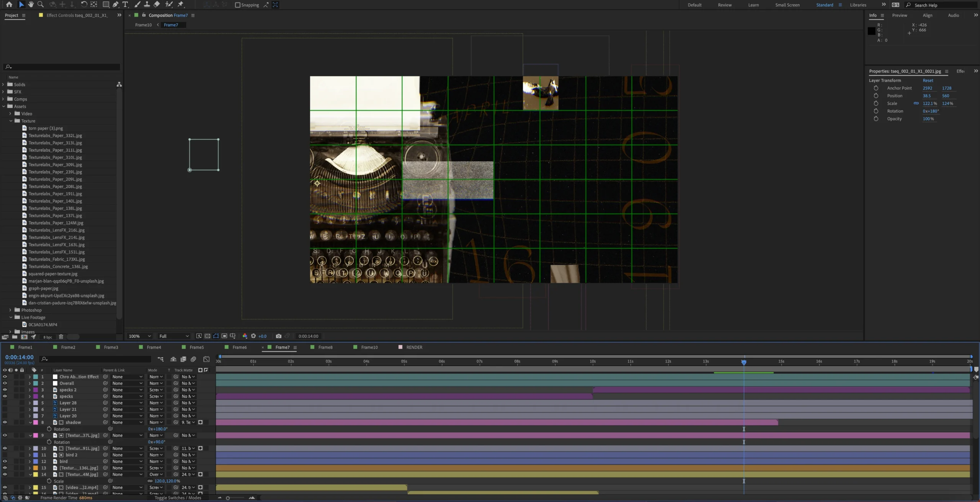Click the timeline zoom slider handle
The width and height of the screenshot is (980, 502).
(228, 498)
